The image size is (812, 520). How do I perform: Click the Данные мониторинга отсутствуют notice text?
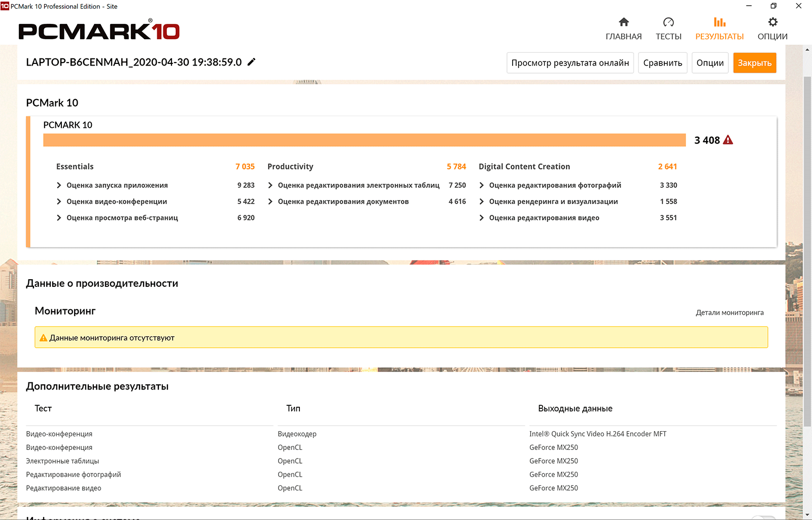tap(112, 338)
